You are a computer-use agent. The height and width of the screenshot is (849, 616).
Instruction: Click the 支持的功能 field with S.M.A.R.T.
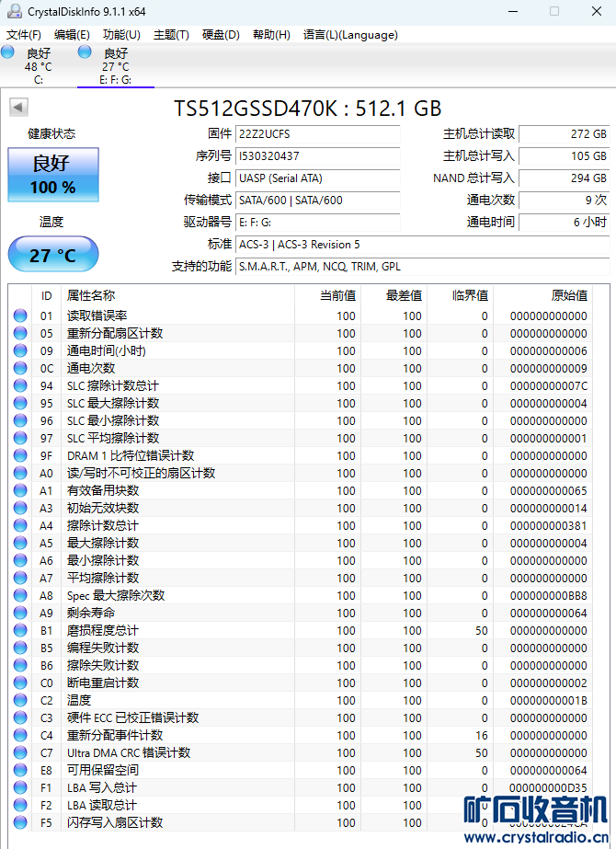(x=423, y=267)
